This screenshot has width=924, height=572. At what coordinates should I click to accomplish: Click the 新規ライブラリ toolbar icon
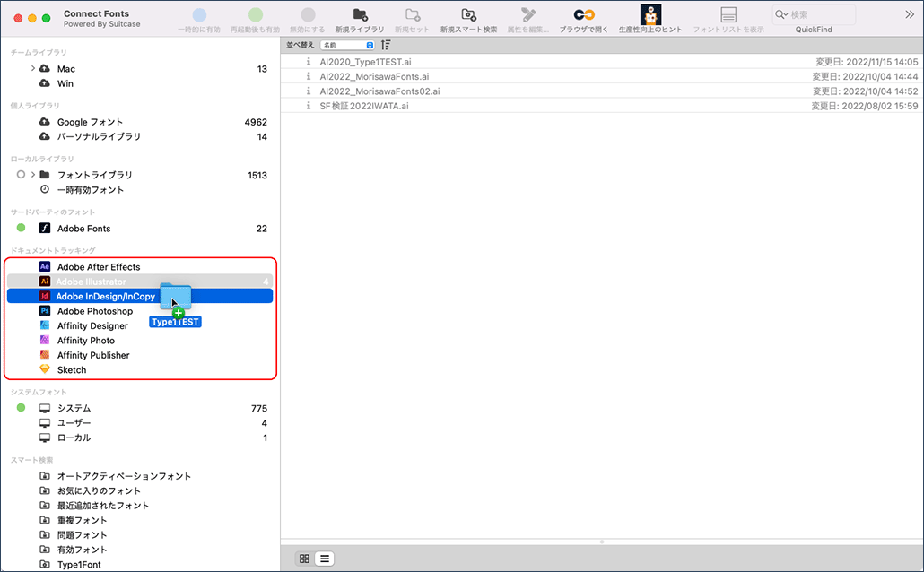(x=360, y=14)
